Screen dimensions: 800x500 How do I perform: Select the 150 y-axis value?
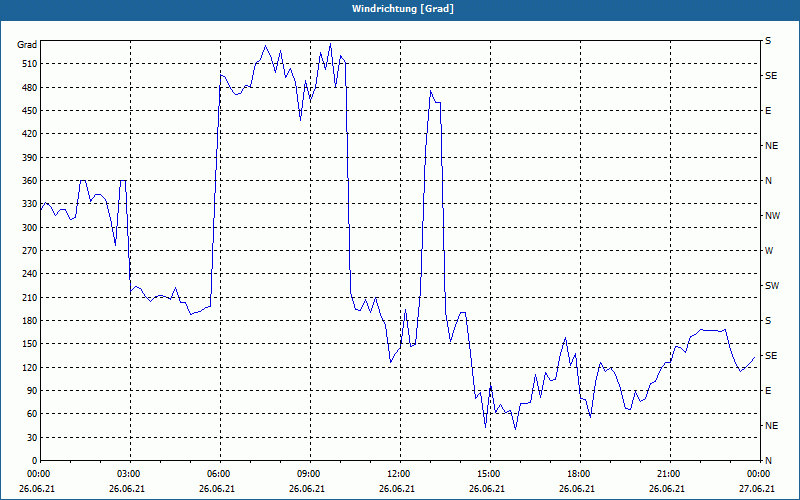coord(30,344)
